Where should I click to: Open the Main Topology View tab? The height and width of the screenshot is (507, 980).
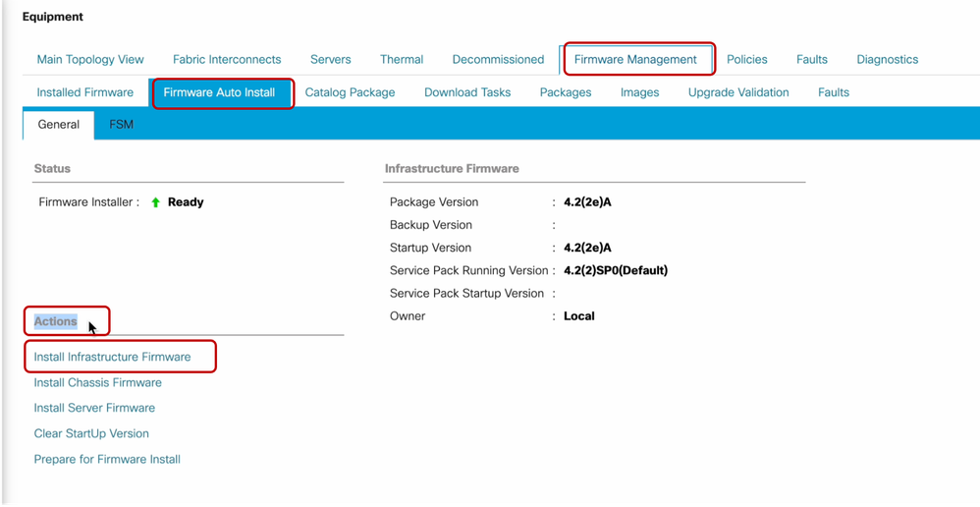point(90,59)
